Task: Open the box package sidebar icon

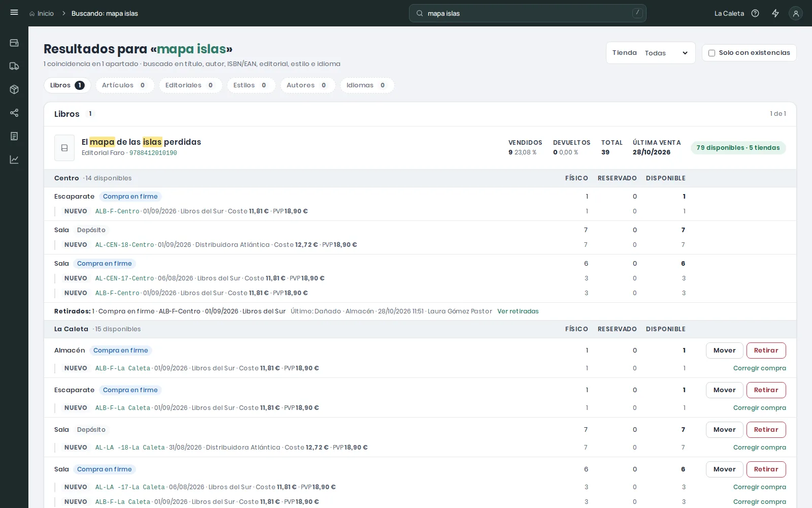Action: (14, 89)
